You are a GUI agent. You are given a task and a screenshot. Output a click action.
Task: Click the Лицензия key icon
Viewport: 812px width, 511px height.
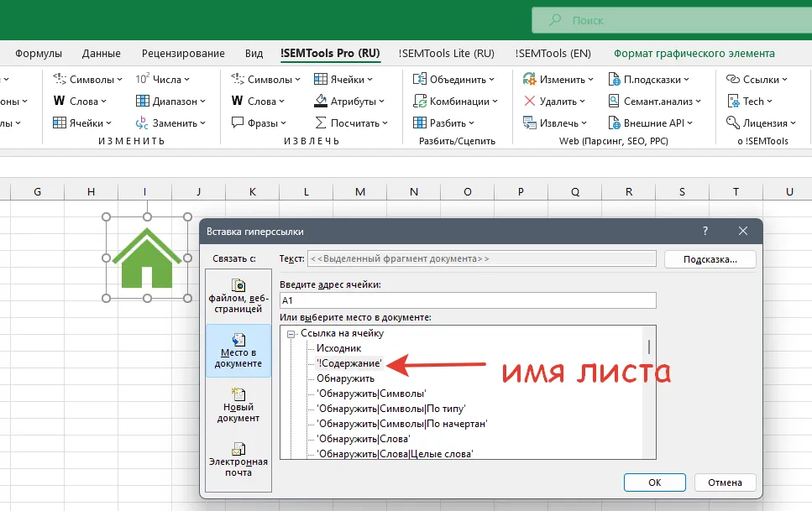point(733,123)
